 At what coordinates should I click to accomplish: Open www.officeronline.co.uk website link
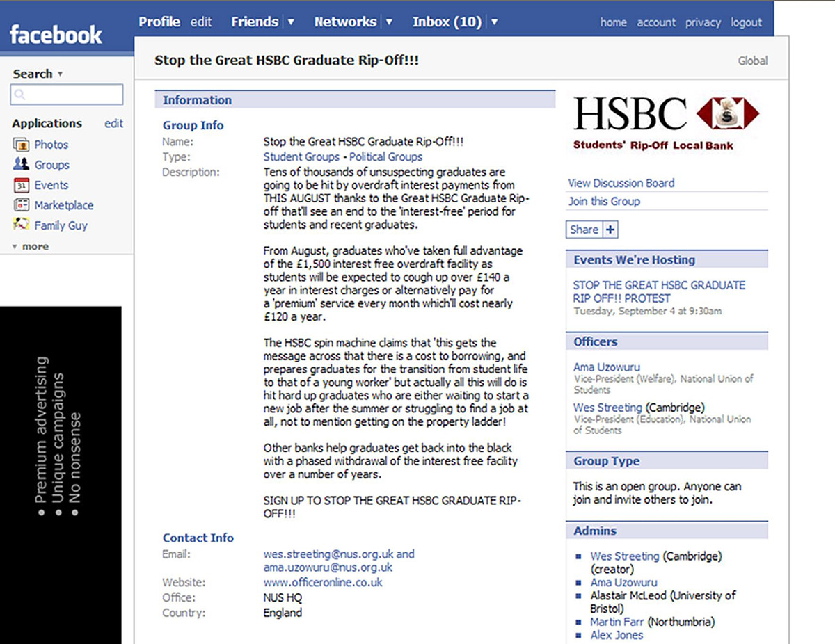323,582
